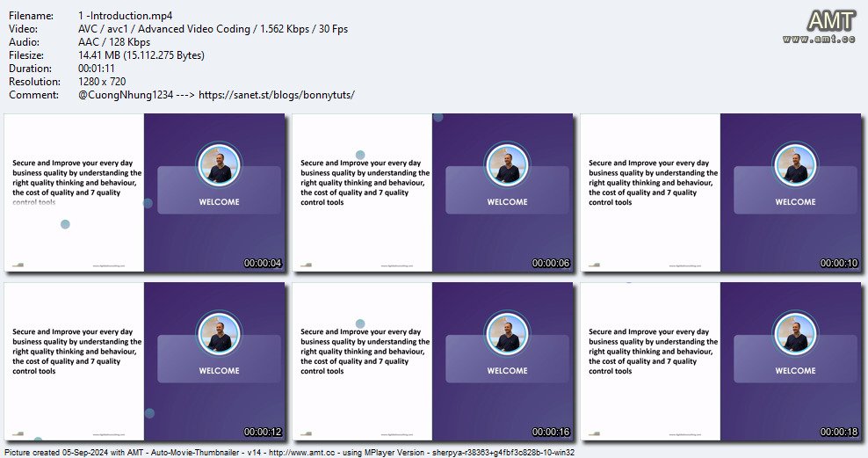Screen dimensions: 868x458
Task: Click the presenter avatar in the 00:00:04 frame
Action: point(219,165)
